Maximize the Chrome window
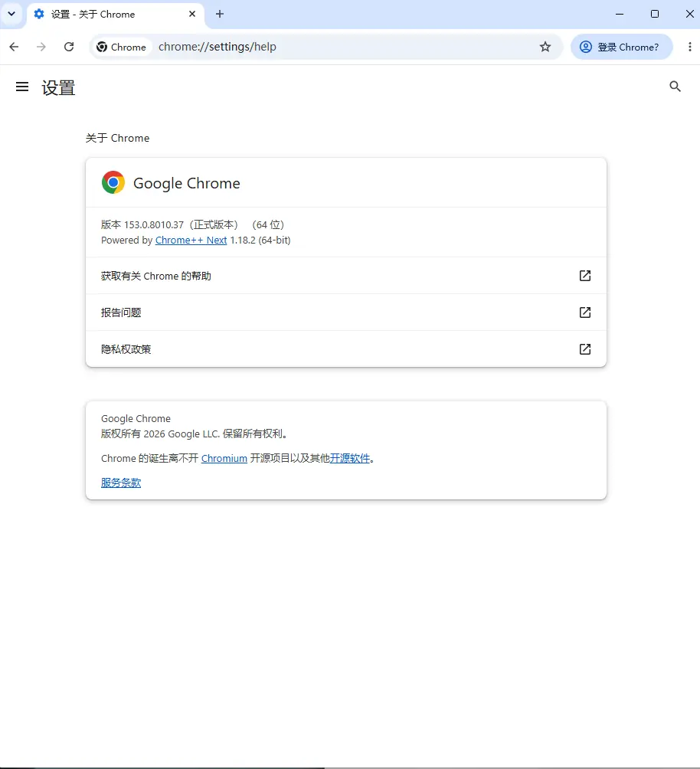 tap(654, 15)
